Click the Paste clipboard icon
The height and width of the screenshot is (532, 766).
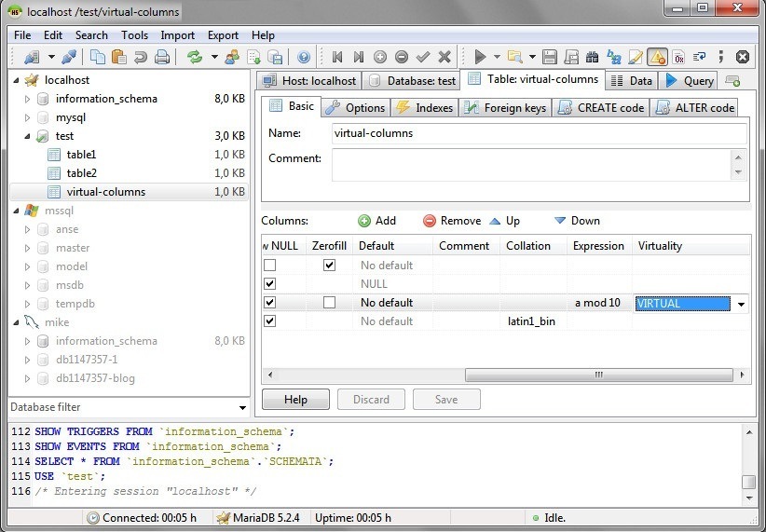click(119, 57)
